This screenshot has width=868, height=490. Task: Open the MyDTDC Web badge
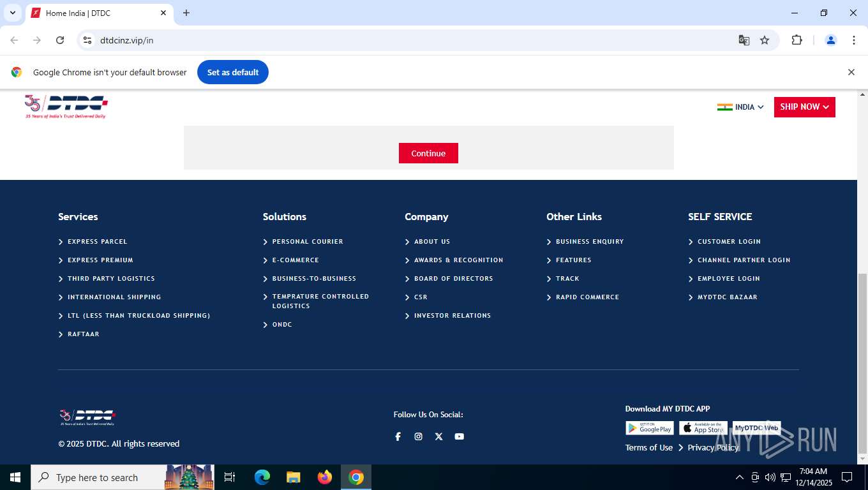pos(756,428)
